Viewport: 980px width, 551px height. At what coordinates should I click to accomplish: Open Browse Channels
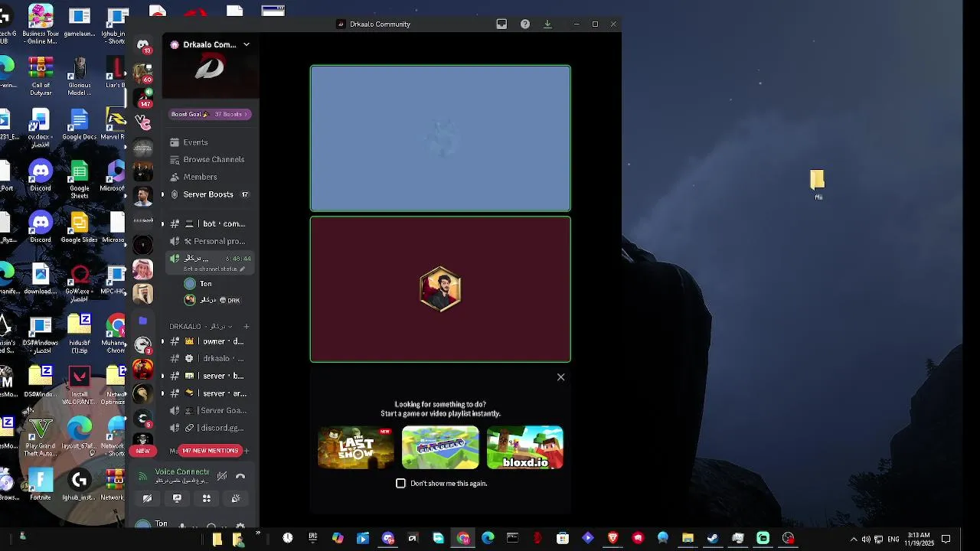[210, 159]
